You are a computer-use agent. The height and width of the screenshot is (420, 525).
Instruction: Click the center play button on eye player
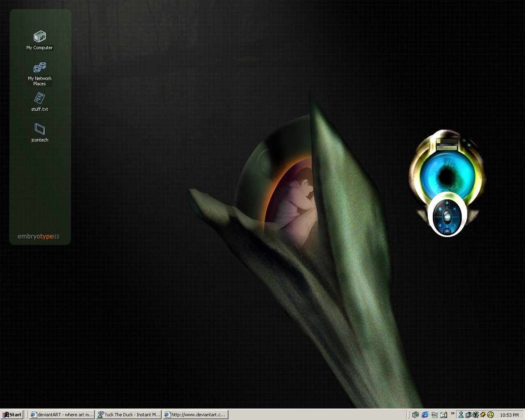click(x=447, y=217)
